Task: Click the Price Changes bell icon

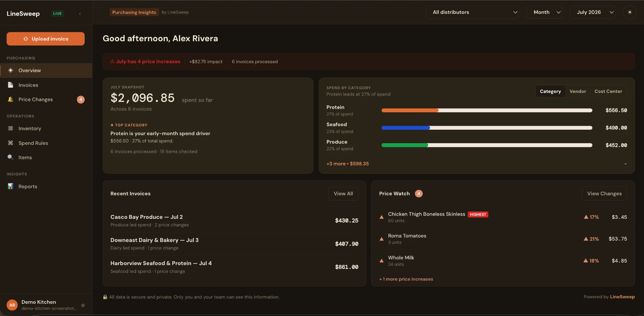Action: (x=11, y=99)
